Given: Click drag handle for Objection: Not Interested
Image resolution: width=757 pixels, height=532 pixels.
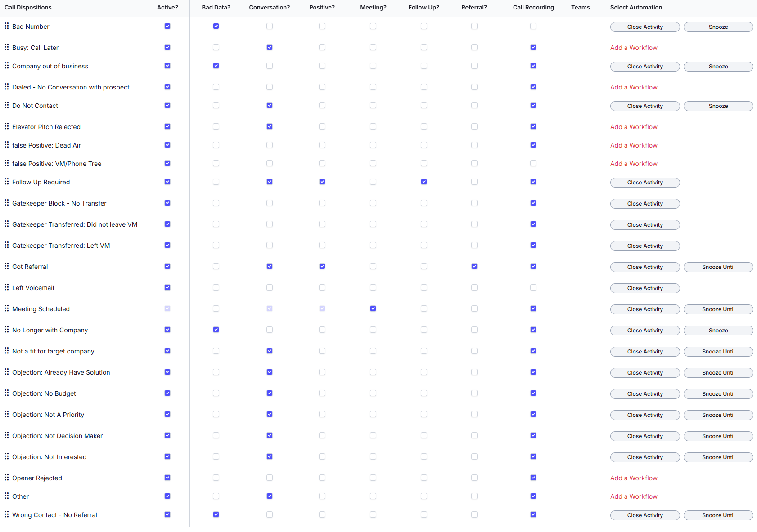Looking at the screenshot, I should coord(6,456).
